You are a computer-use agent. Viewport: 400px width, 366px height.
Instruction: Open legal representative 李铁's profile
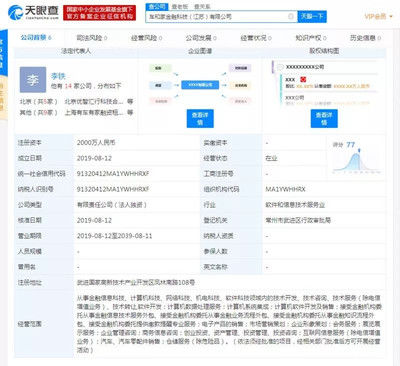click(58, 76)
